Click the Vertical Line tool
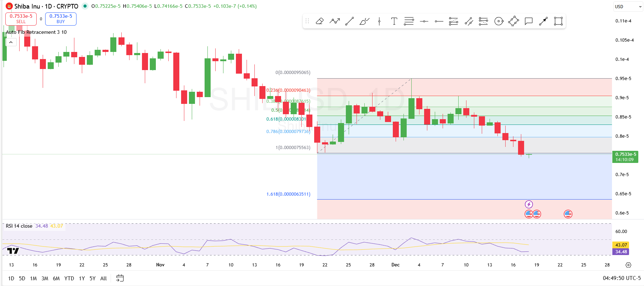Screen dimensions: 644x286 pos(379,21)
